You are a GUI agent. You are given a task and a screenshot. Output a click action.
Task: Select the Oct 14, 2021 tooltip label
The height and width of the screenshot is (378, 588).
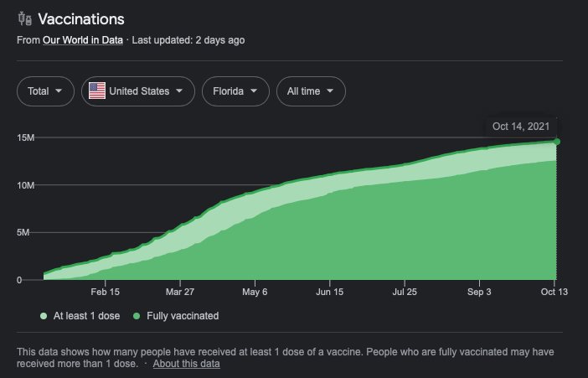[x=520, y=127]
